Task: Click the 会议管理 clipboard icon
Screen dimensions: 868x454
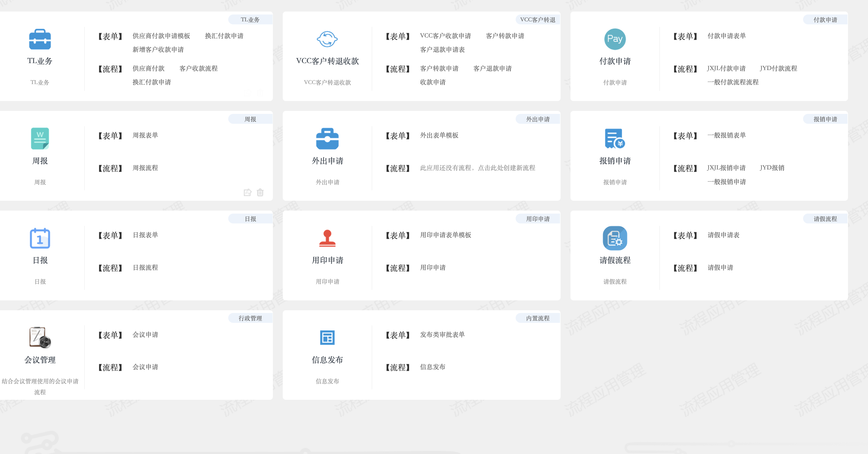Action: point(40,337)
